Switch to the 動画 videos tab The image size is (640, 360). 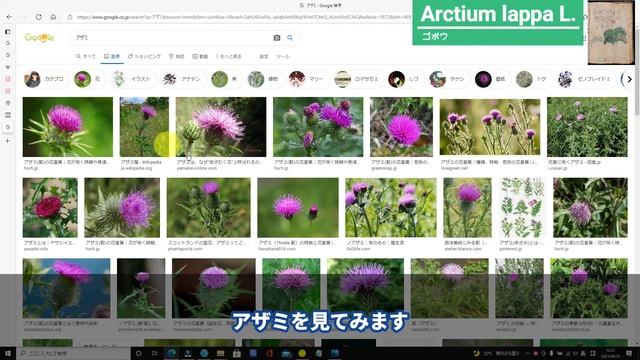200,56
